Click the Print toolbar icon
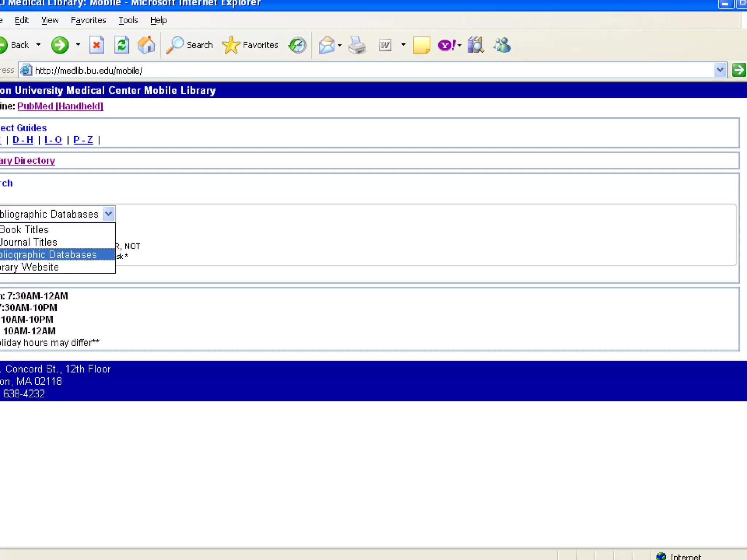Image resolution: width=747 pixels, height=560 pixels. tap(357, 45)
